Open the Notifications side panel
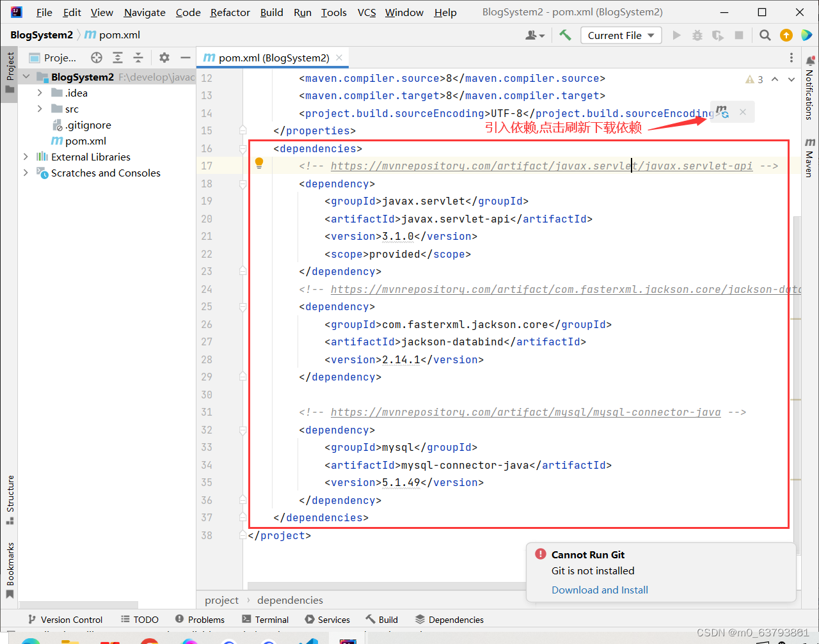Screen dimensions: 819x644 pyautogui.click(x=810, y=88)
